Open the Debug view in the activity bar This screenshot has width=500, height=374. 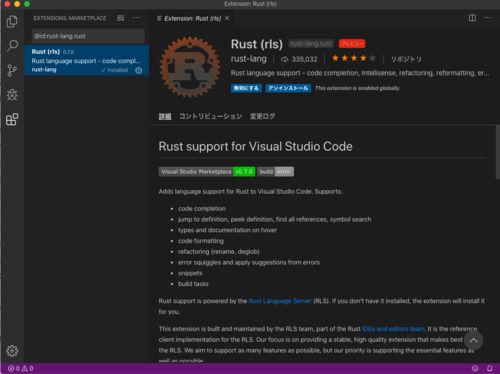[12, 95]
